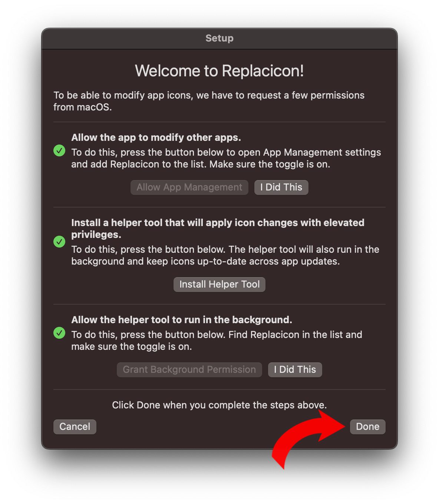Click the Grant Background Permission button

pos(189,369)
